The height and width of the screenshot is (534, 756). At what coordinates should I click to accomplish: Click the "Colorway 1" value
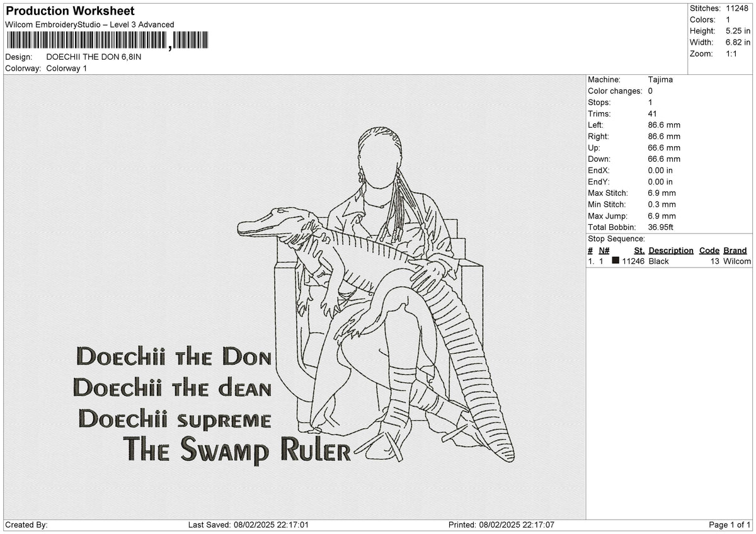point(67,68)
